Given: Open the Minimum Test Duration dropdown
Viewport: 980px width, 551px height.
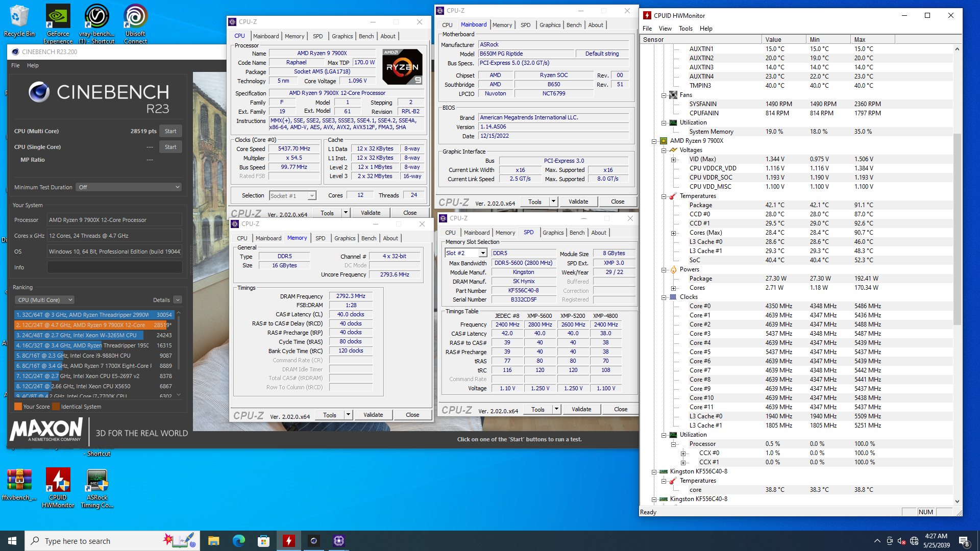Looking at the screenshot, I should pos(129,187).
